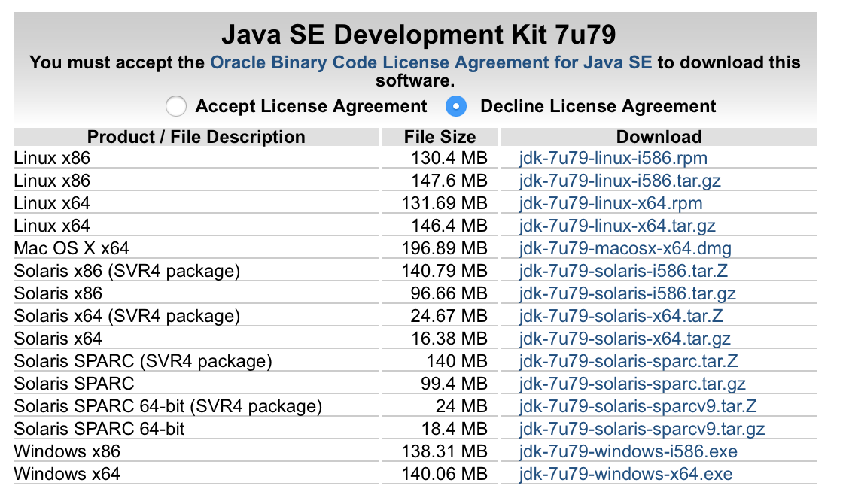Click jdk-7u79-solaris-sparcv9.tar.gz link

641,430
